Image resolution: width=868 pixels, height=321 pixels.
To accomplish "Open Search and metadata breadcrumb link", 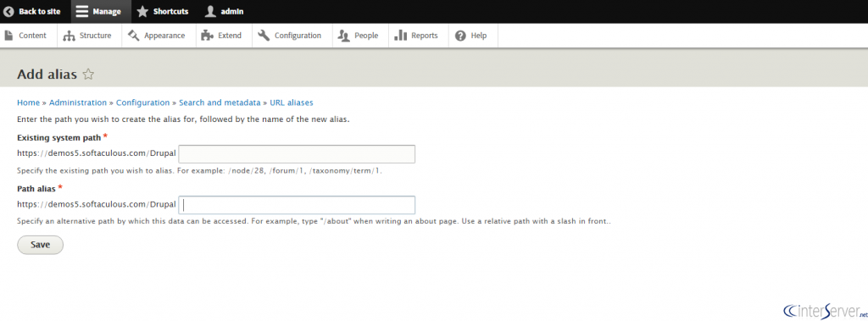I will coord(220,102).
